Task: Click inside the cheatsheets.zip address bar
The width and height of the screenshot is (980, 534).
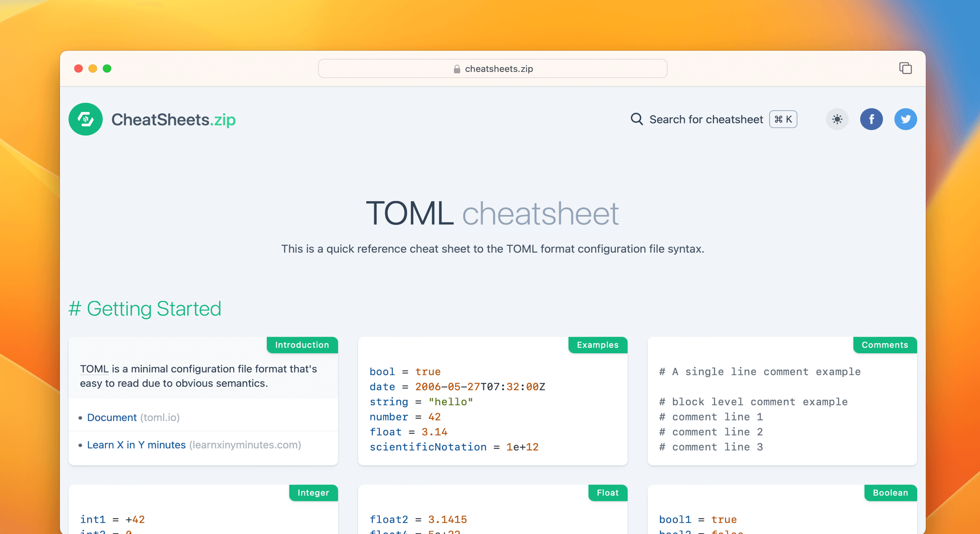Action: click(x=492, y=68)
